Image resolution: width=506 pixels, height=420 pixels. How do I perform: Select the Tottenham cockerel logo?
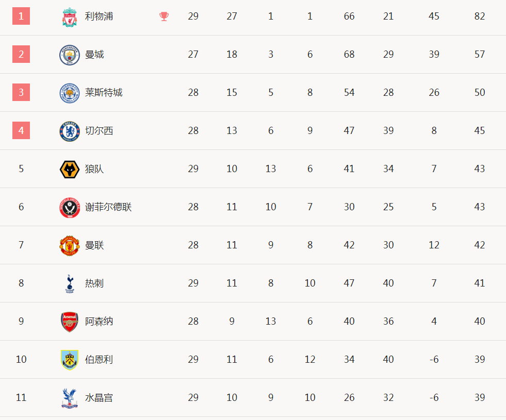click(x=70, y=283)
